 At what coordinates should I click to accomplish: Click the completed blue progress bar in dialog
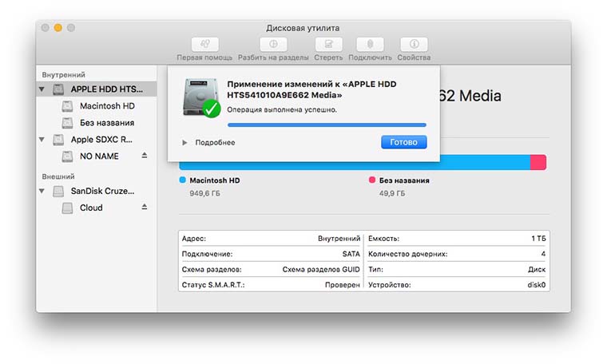(x=327, y=125)
